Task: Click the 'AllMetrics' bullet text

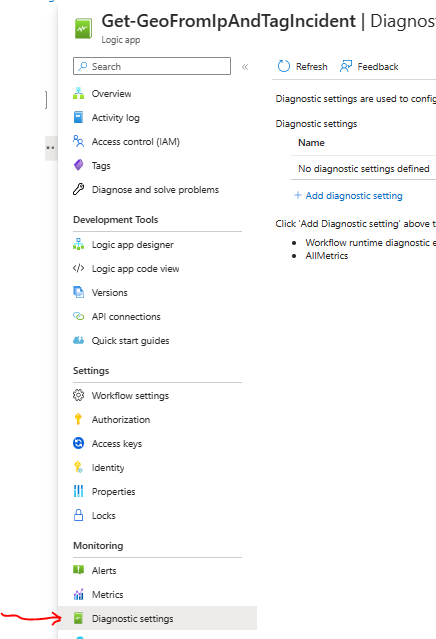Action: click(x=327, y=256)
